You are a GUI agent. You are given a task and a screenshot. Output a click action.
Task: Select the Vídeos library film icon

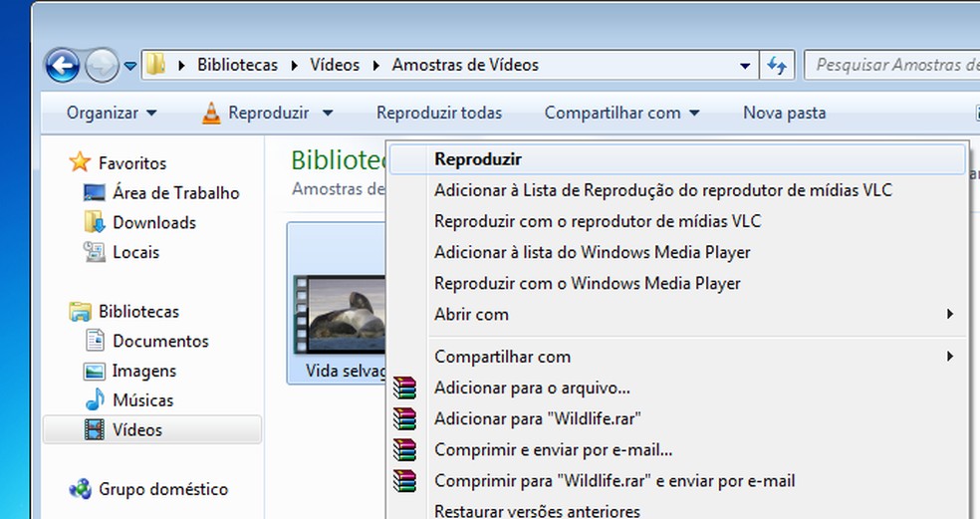(x=95, y=429)
